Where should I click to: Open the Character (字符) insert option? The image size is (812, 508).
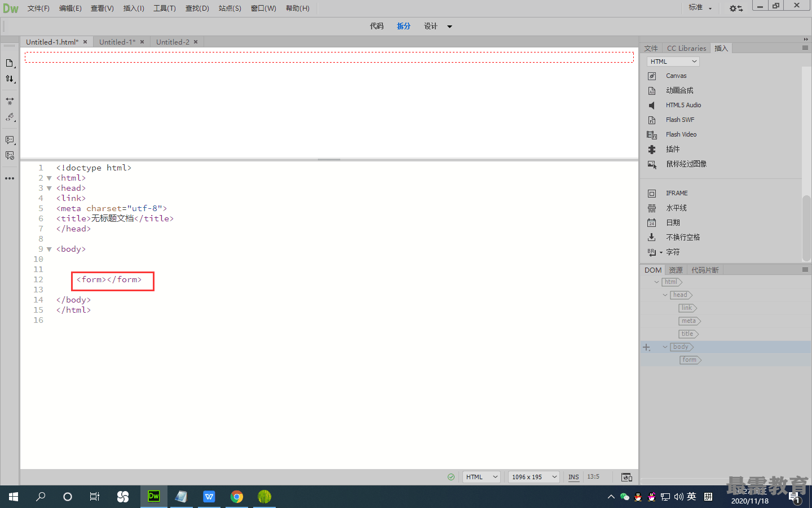pyautogui.click(x=673, y=252)
